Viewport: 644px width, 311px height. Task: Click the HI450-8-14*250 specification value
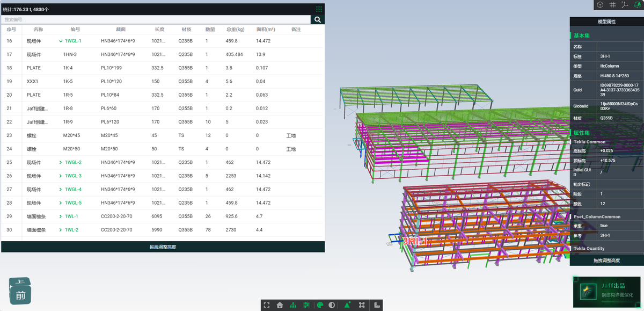pos(615,76)
